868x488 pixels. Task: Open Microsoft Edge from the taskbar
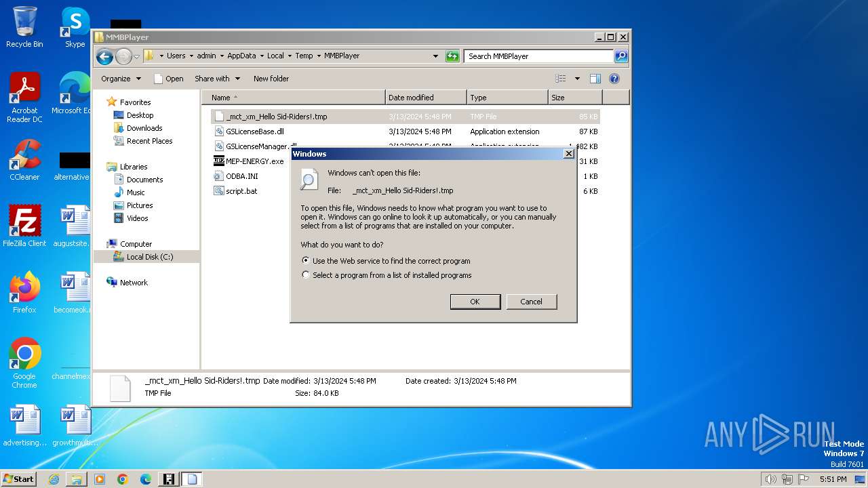click(146, 479)
